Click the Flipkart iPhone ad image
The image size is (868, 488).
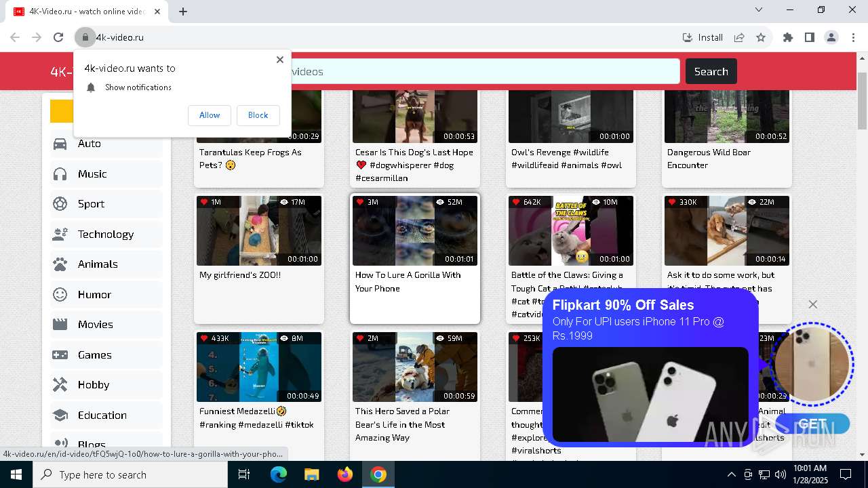point(650,394)
